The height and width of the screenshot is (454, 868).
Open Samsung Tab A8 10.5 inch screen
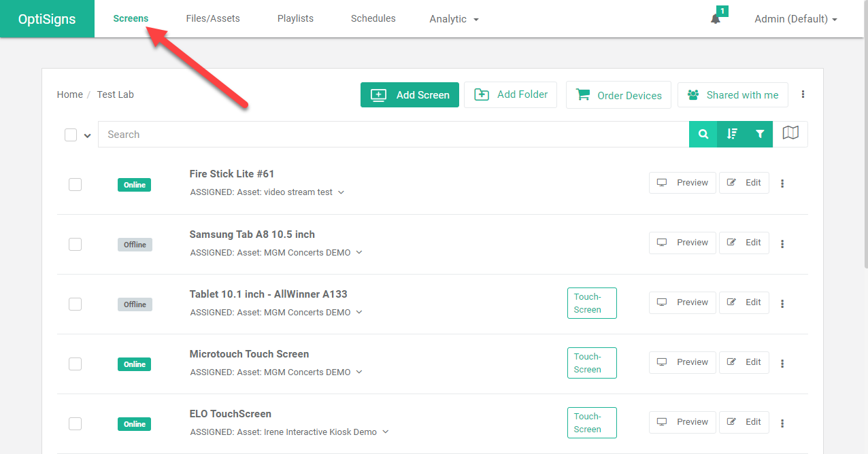tap(252, 234)
